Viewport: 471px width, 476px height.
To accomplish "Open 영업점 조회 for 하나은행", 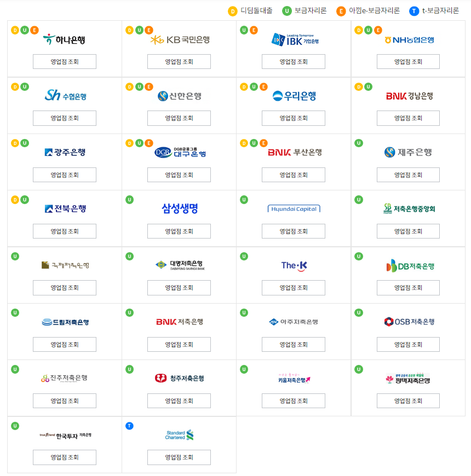I will [65, 62].
